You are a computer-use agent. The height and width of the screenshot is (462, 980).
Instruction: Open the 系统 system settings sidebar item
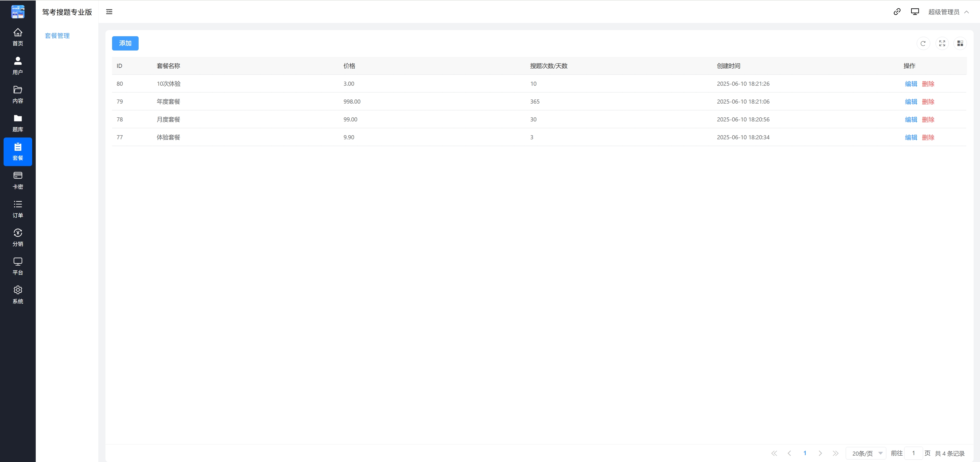tap(18, 295)
